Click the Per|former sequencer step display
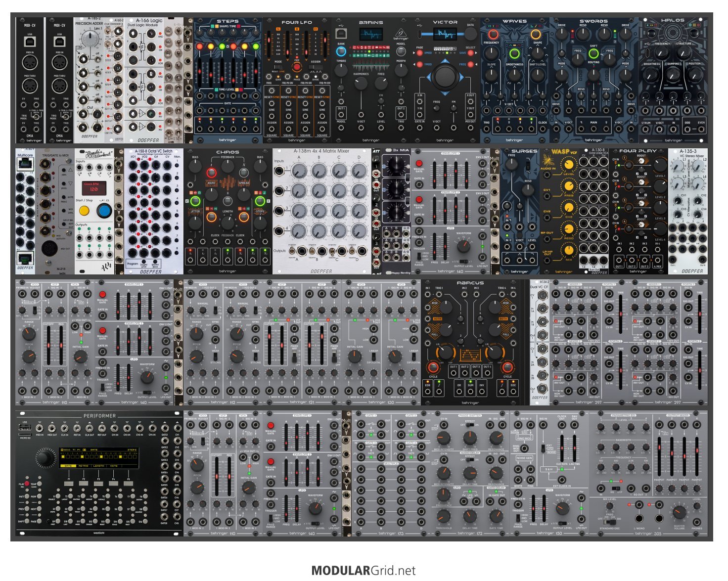 click(x=99, y=457)
